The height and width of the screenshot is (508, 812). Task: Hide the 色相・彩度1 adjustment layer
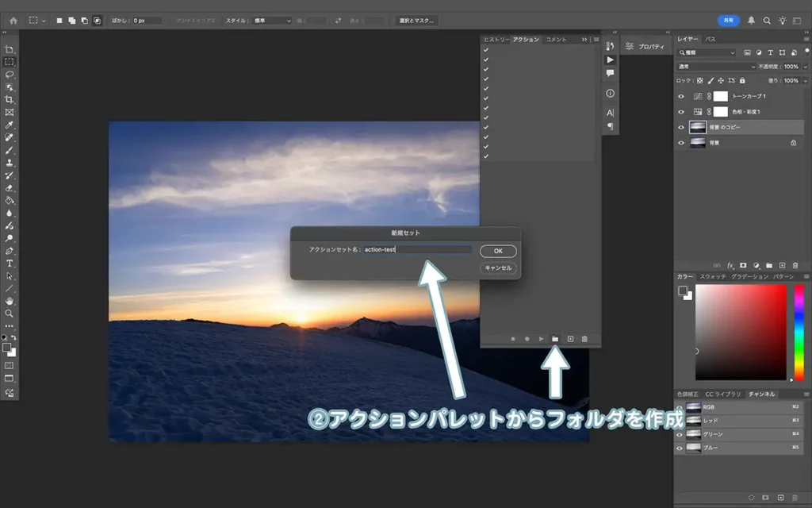[x=680, y=111]
